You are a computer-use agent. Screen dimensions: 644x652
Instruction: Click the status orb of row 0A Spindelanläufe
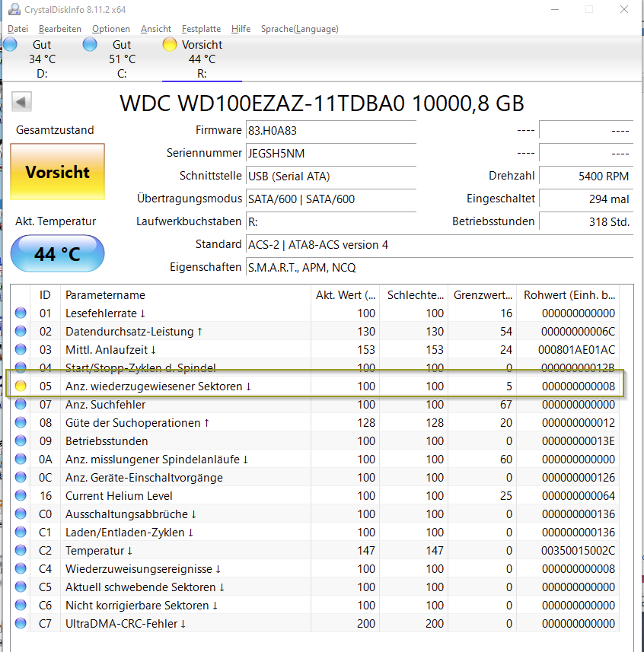(21, 459)
